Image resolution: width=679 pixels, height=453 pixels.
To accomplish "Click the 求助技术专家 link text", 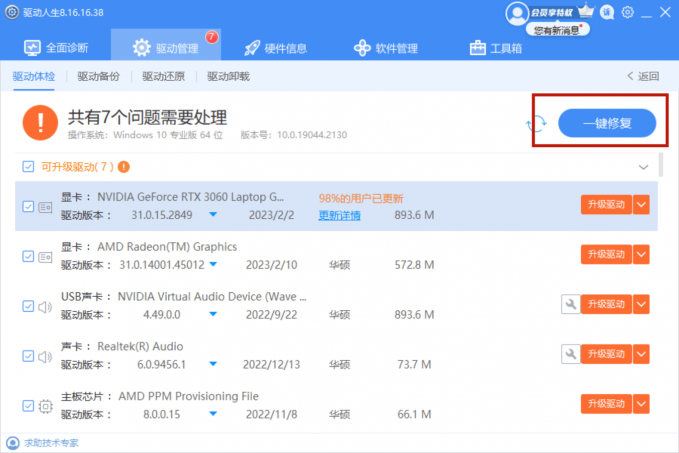I will 52,443.
